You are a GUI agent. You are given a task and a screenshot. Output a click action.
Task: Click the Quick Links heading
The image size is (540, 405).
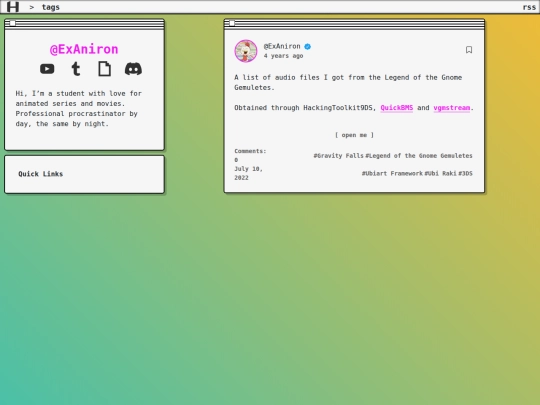41,174
